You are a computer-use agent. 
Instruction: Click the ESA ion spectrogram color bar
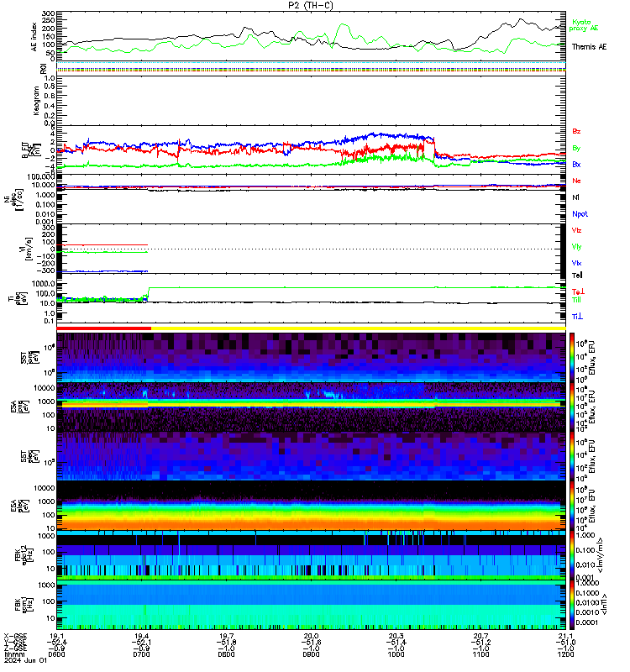572,407
